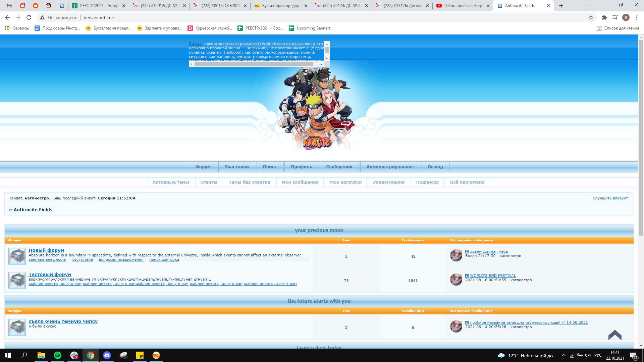644x362 pixels.
Task: Open the Новый форум title link
Action: point(46,250)
